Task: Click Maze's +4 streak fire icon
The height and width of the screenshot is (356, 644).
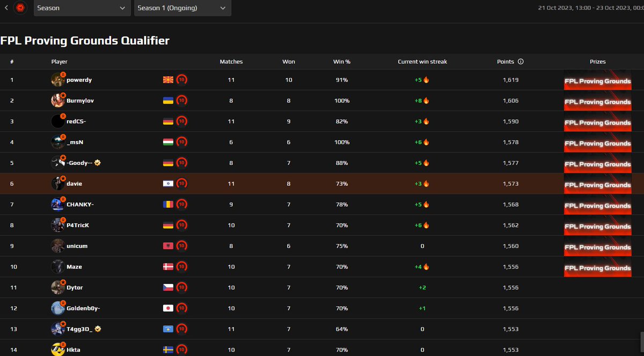Action: [x=427, y=267]
